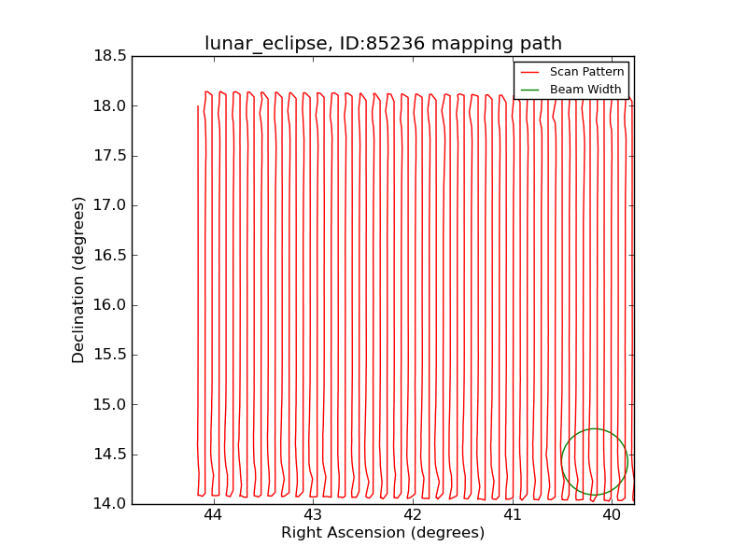Screen dimensions: 747x560
Task: Click the 15.5 declination tick label
Action: click(x=110, y=355)
